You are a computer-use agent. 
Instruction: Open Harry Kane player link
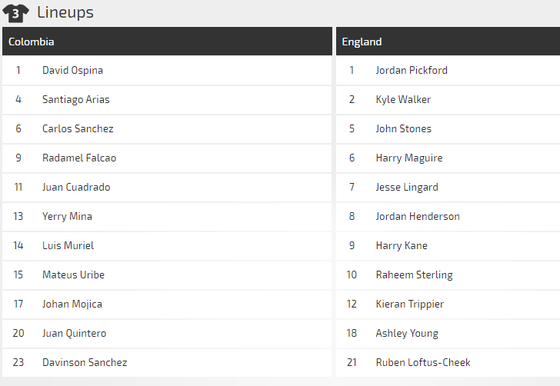coord(401,246)
